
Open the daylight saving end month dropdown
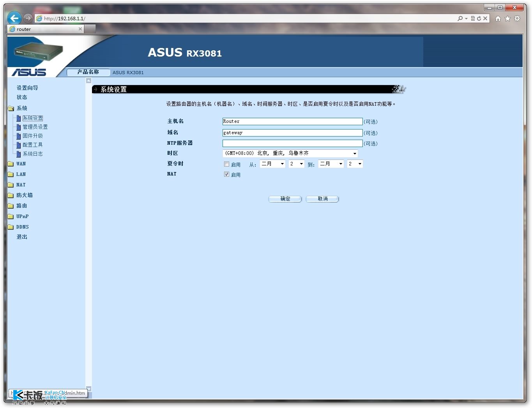pyautogui.click(x=331, y=164)
